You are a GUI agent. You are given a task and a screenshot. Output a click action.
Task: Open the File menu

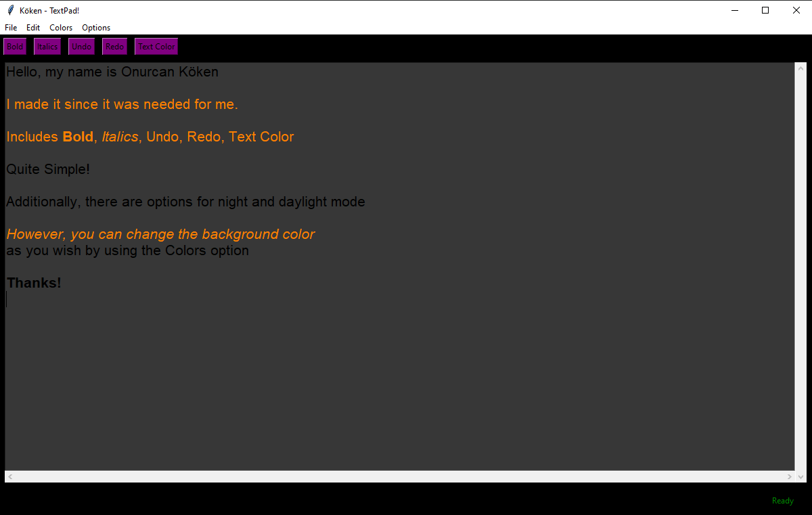(x=11, y=28)
